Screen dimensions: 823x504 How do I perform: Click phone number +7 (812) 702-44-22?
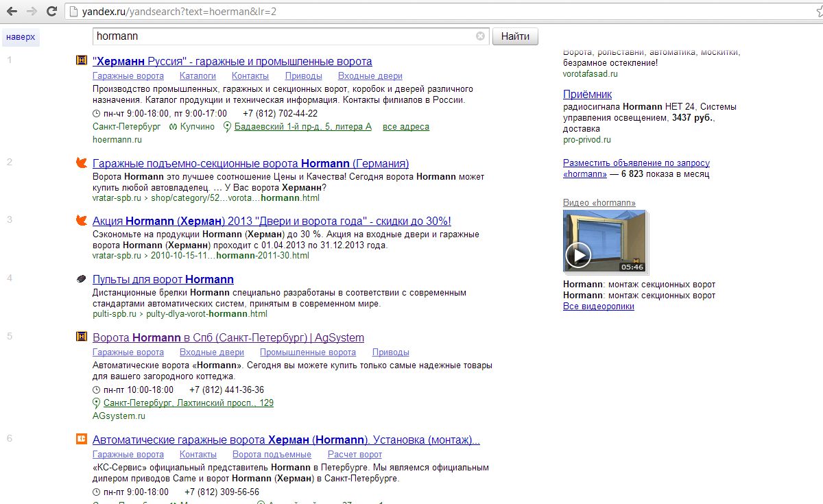tap(281, 114)
